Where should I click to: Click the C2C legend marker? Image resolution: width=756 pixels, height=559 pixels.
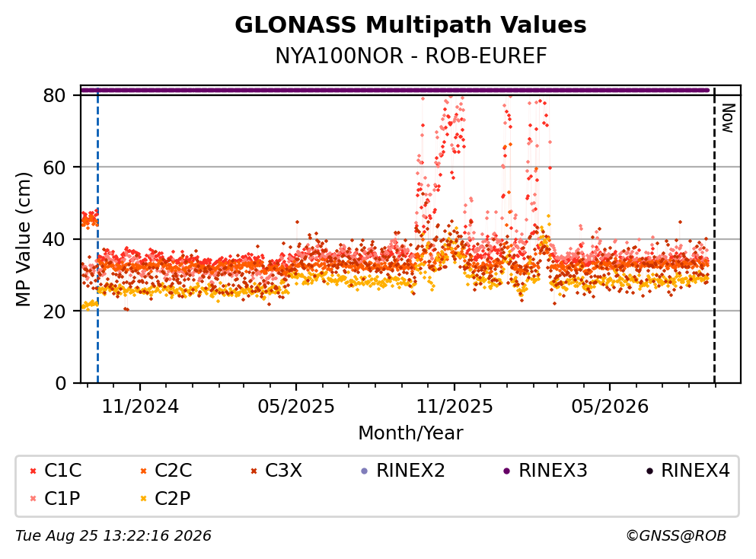pyautogui.click(x=143, y=471)
